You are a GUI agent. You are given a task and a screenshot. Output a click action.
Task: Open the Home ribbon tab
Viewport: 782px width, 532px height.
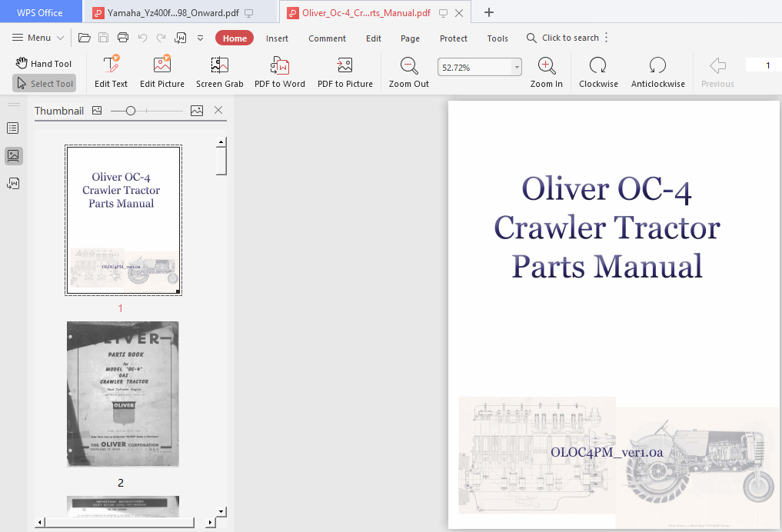(x=235, y=38)
